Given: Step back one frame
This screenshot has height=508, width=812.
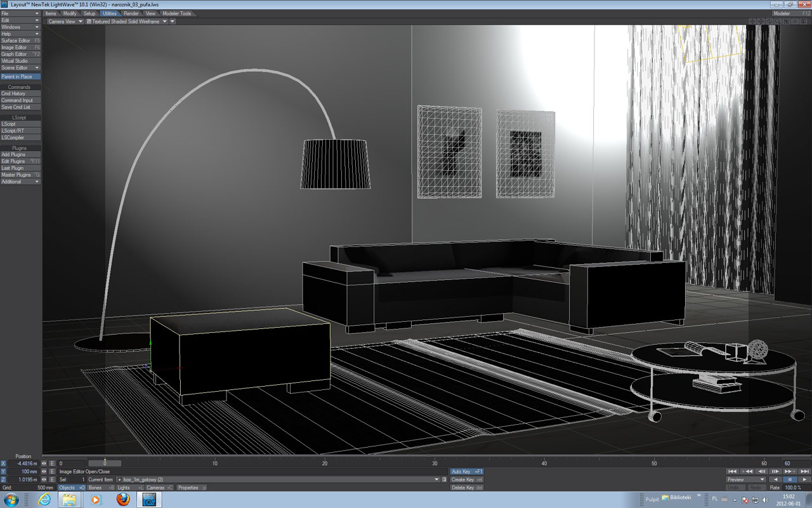Looking at the screenshot, I should coord(761,471).
